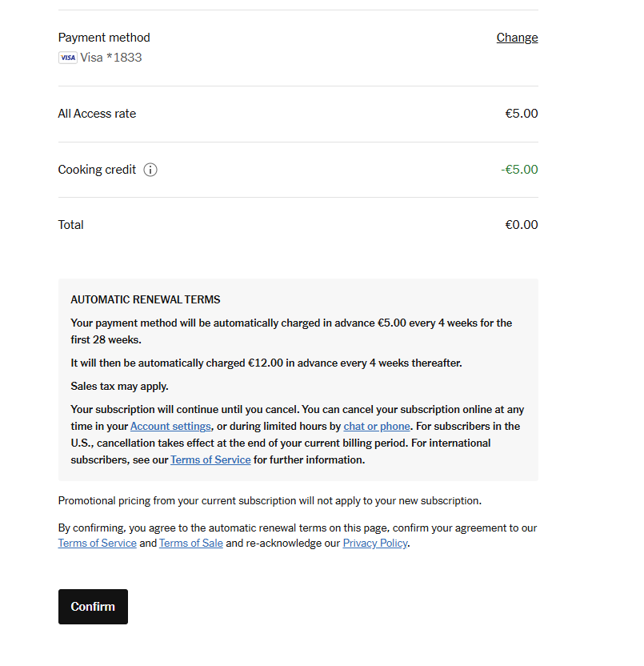Click the AUTOMATIC RENEWAL TERMS heading
This screenshot has height=666, width=644.
click(x=146, y=300)
